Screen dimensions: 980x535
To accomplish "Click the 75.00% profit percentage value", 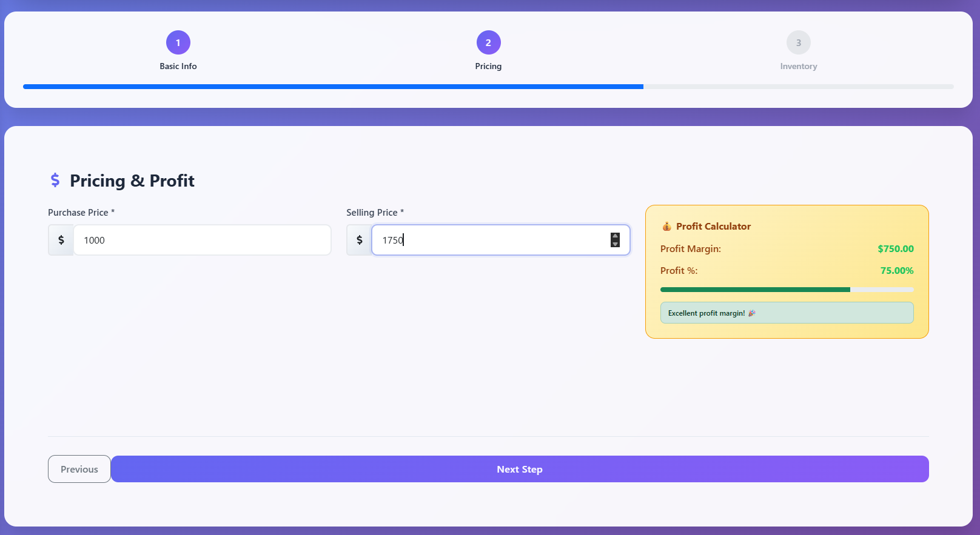I will coord(897,271).
